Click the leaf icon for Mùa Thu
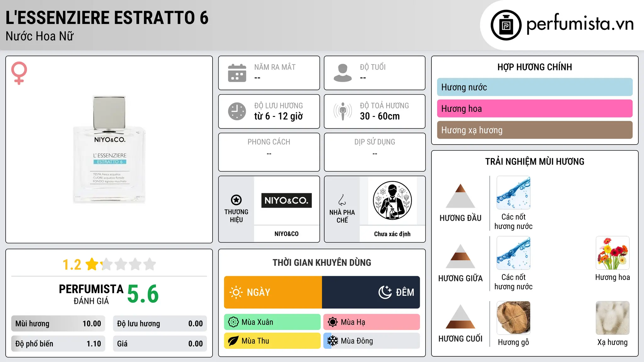644x362 pixels. (233, 341)
